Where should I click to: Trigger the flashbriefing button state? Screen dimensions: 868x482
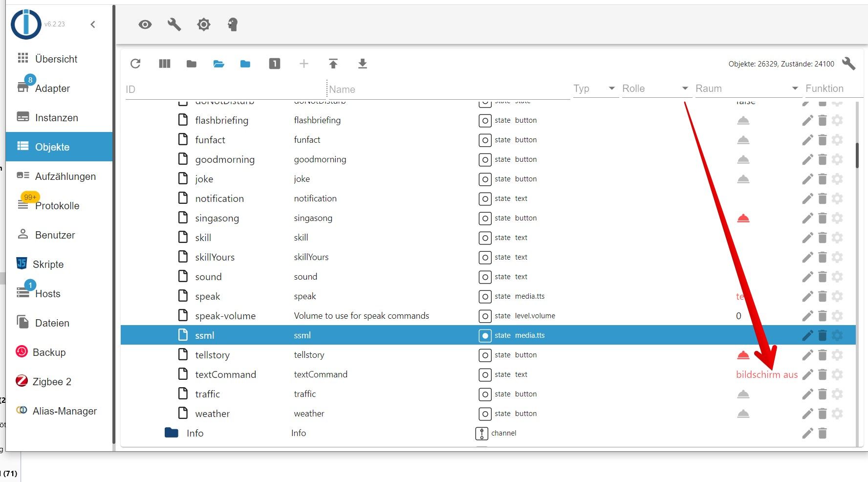(x=743, y=120)
